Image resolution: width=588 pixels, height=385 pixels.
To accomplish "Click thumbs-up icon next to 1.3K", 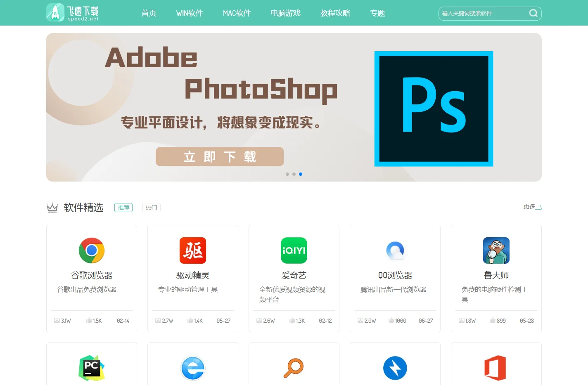I will (x=292, y=320).
